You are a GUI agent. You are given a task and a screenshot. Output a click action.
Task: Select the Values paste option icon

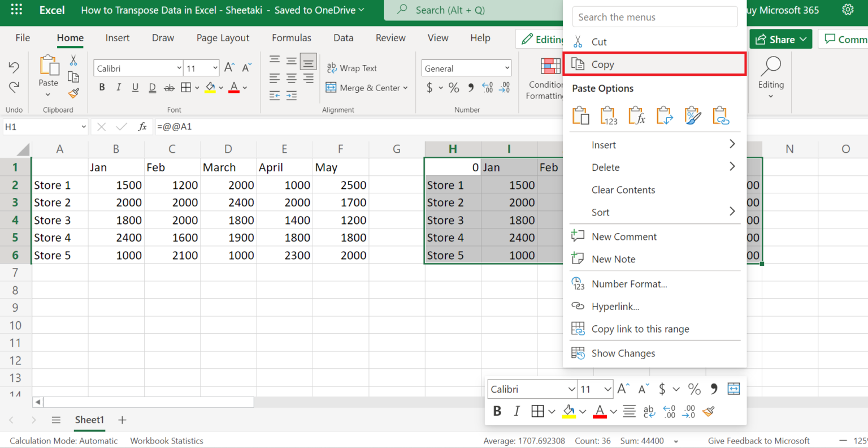click(x=609, y=115)
